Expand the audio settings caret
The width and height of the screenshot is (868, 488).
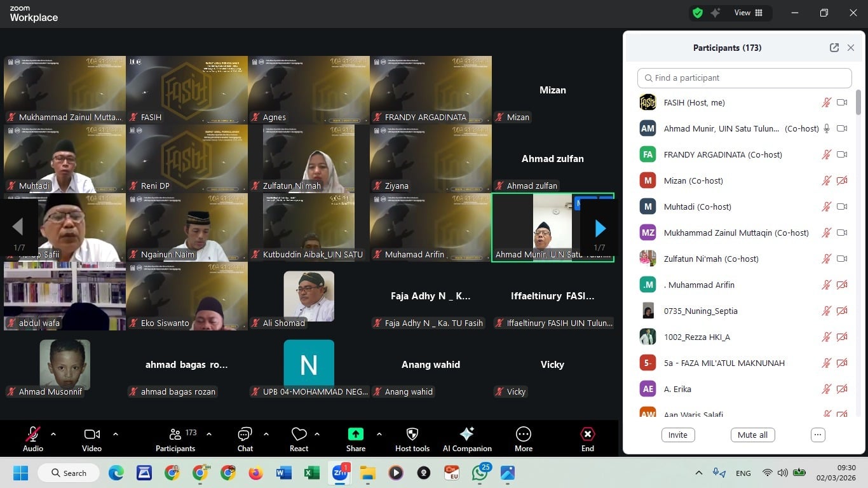pos(53,434)
